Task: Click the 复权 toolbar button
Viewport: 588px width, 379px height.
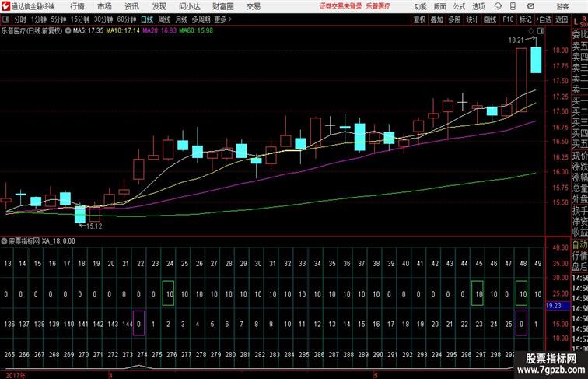Action: click(419, 19)
